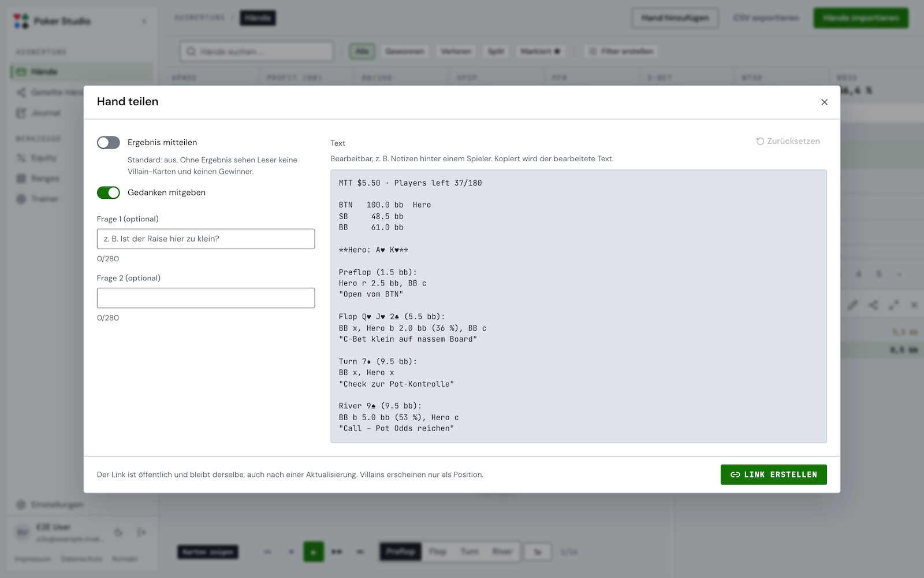Click the theme toggle icon beside E2E User

click(x=119, y=532)
